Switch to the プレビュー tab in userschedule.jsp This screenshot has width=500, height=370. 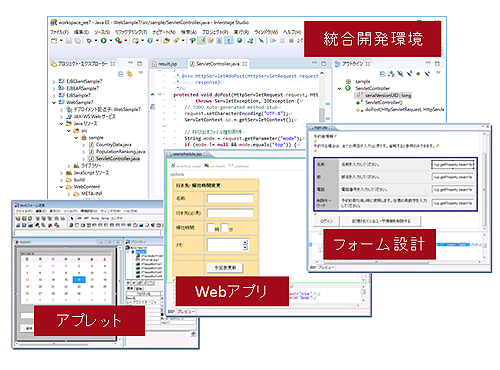(186, 311)
